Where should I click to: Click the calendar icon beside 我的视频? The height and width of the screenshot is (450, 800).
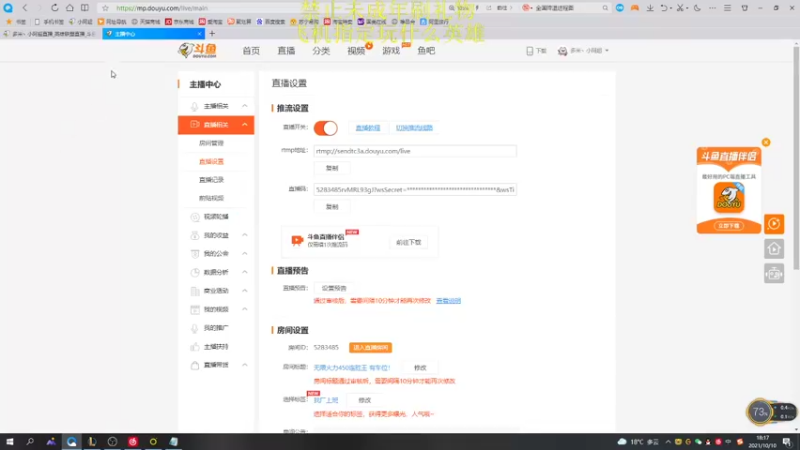tap(194, 309)
